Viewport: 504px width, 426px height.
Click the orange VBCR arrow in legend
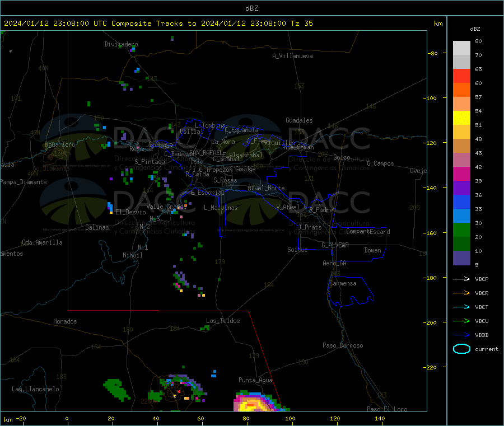pyautogui.click(x=461, y=293)
